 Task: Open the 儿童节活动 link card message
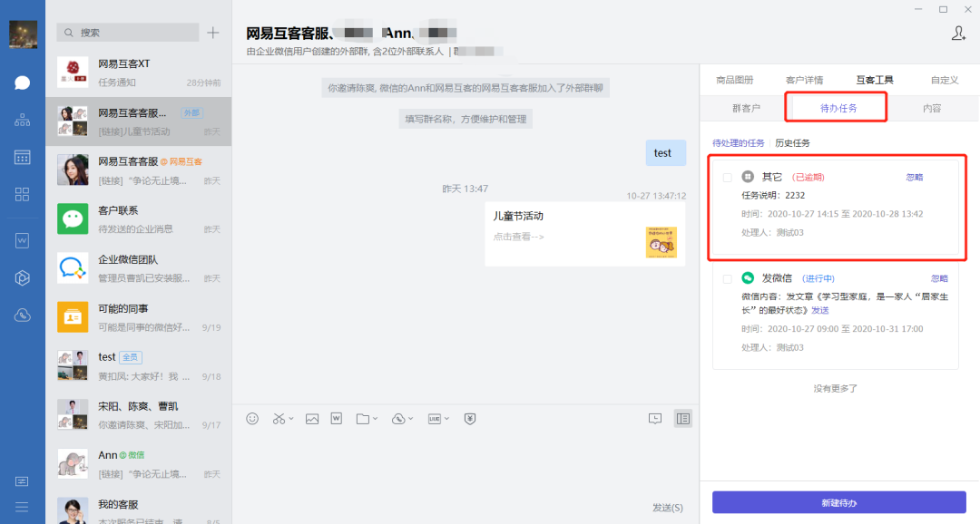click(585, 234)
